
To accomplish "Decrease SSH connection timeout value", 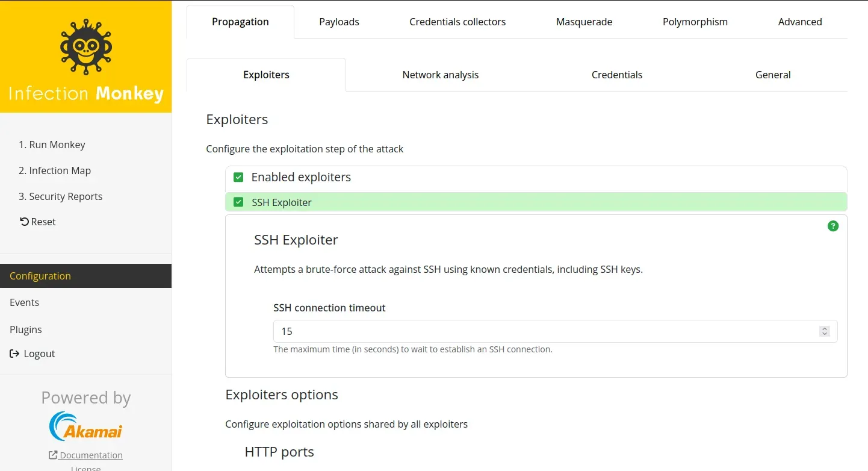I will (x=824, y=334).
